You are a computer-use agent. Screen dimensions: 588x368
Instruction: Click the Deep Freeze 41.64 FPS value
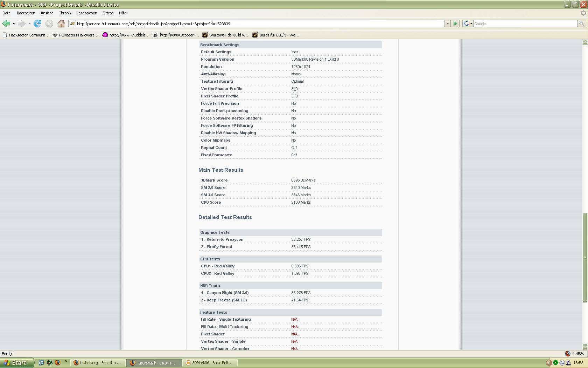[300, 300]
